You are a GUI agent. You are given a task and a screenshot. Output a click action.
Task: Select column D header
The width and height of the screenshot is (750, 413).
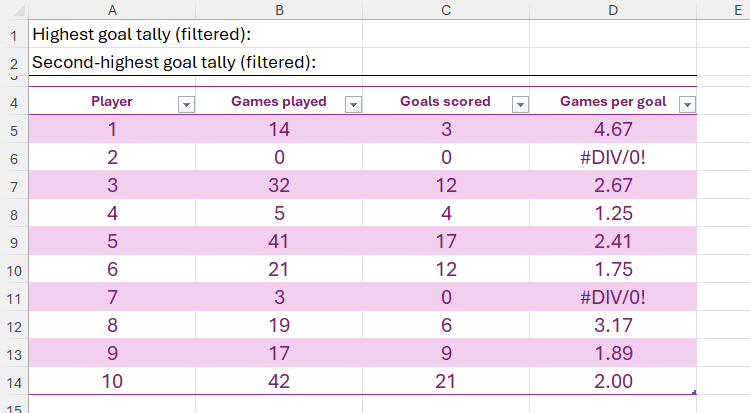pyautogui.click(x=612, y=9)
